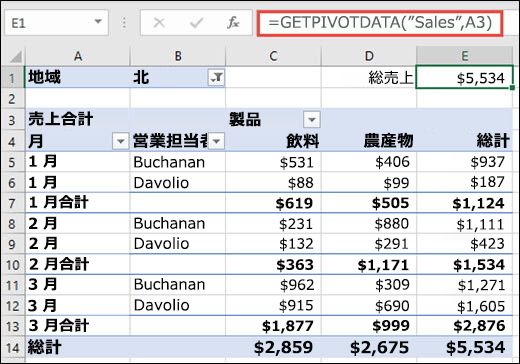Click the Davolio cell in row 12

click(178, 305)
